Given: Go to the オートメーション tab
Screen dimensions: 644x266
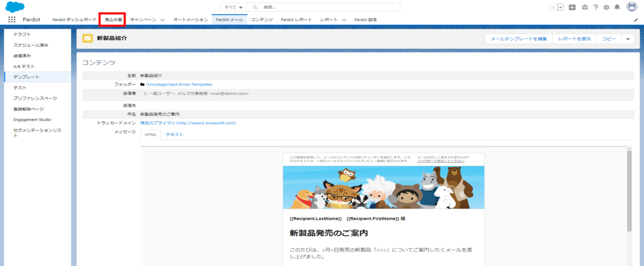Looking at the screenshot, I should pyautogui.click(x=191, y=19).
